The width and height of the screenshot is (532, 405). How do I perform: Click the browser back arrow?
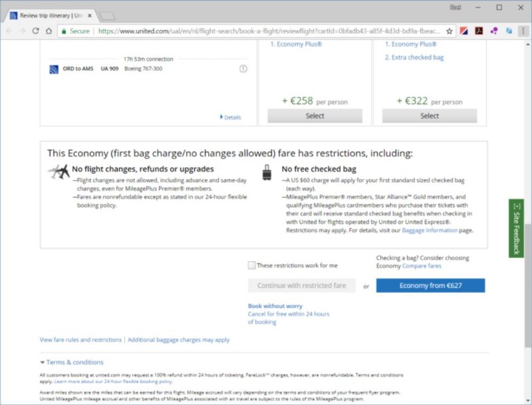click(x=9, y=31)
